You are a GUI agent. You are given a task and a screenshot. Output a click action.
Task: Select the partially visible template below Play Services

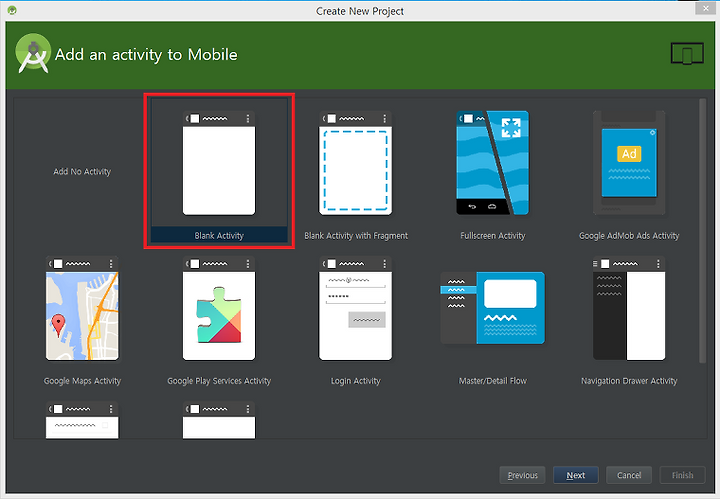click(x=219, y=420)
